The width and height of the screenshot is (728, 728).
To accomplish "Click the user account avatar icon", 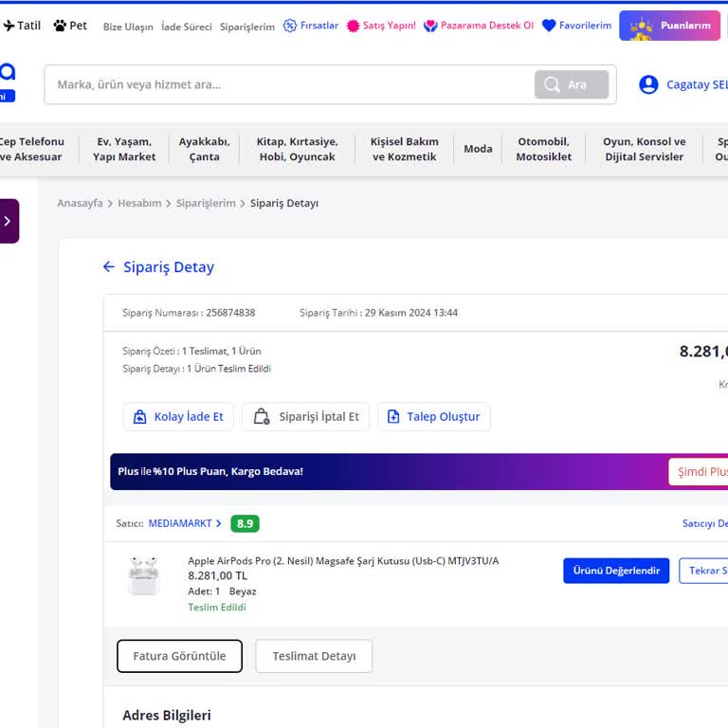I will click(x=648, y=84).
